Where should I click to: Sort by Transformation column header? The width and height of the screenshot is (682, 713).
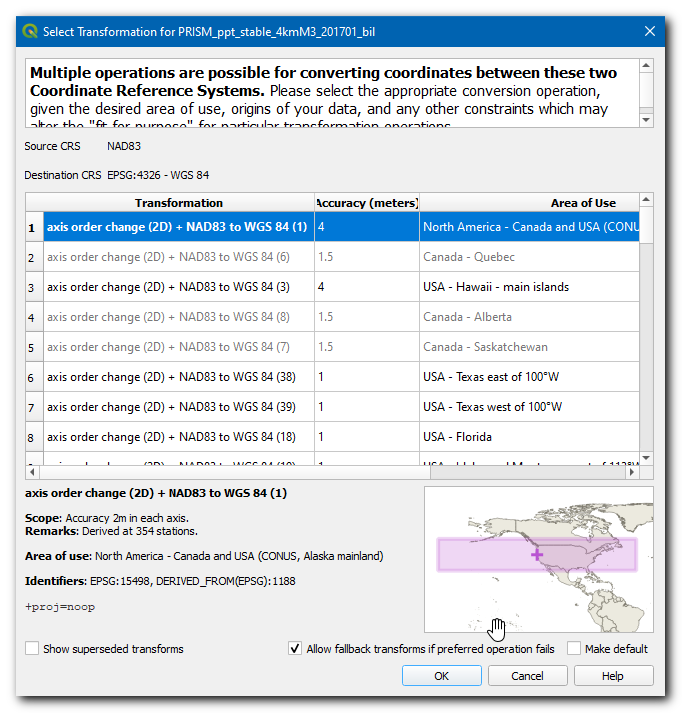point(178,202)
